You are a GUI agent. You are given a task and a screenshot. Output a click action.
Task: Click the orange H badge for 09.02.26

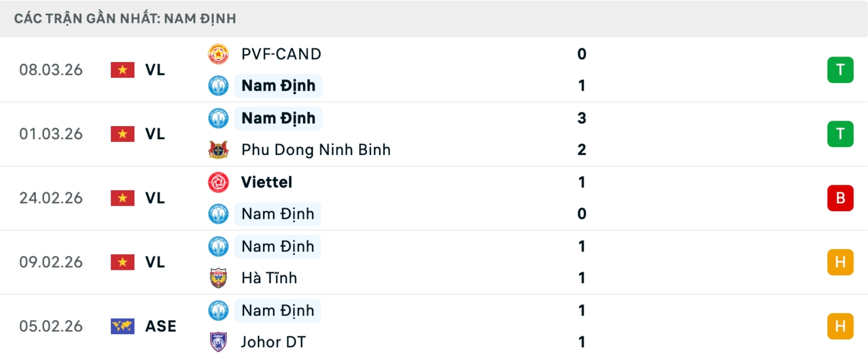[840, 262]
